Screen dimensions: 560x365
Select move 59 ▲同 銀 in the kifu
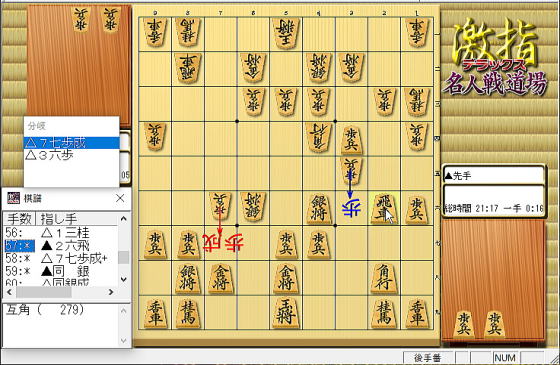pos(61,271)
